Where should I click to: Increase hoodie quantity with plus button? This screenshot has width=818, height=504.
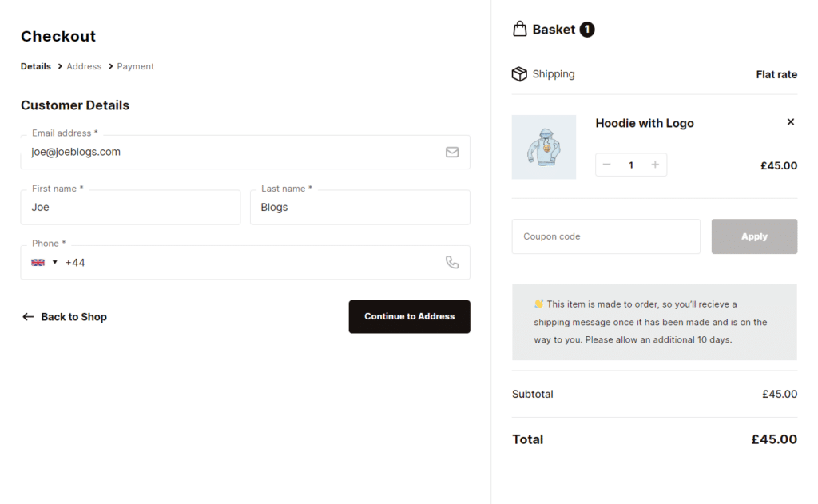point(655,165)
